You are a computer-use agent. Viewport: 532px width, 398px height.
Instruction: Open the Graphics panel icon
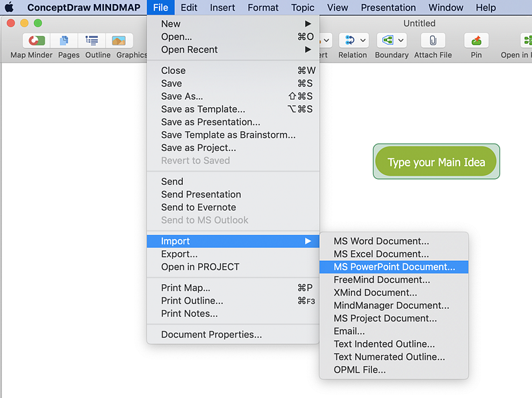119,41
